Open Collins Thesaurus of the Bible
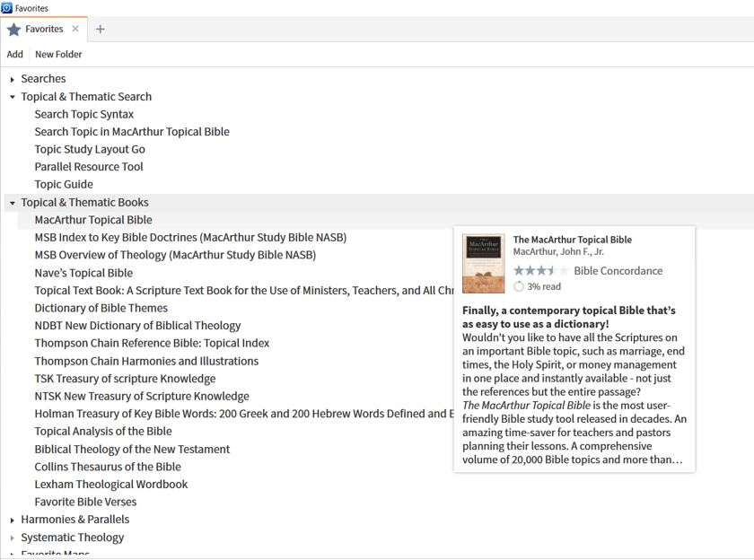754x560 pixels. [x=108, y=467]
